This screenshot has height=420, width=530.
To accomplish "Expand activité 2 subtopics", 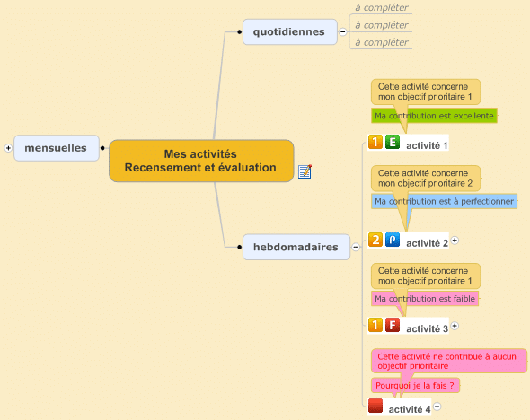I will tap(455, 241).
